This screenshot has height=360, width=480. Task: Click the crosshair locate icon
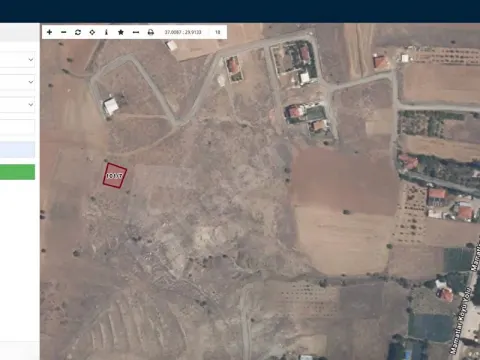pyautogui.click(x=92, y=32)
